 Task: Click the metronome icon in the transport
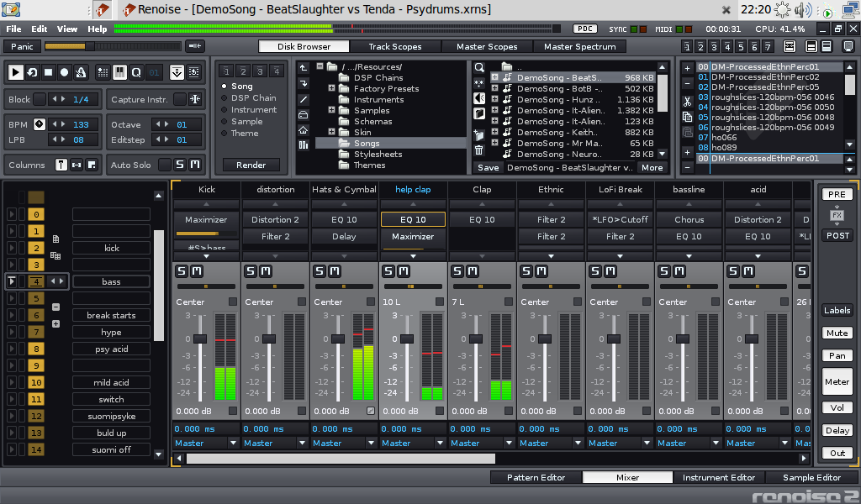click(x=80, y=73)
